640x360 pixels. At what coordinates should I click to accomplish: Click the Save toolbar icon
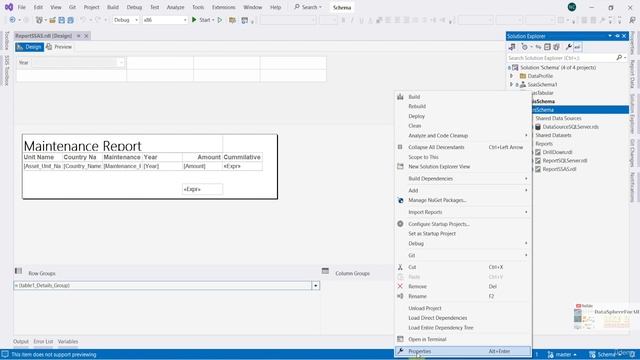tap(62, 20)
